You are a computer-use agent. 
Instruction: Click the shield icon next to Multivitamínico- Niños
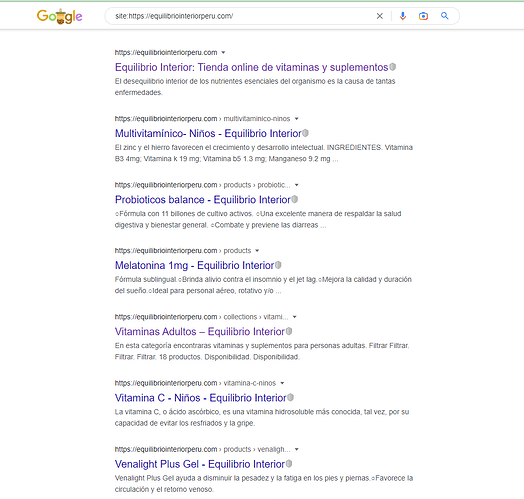click(x=305, y=133)
